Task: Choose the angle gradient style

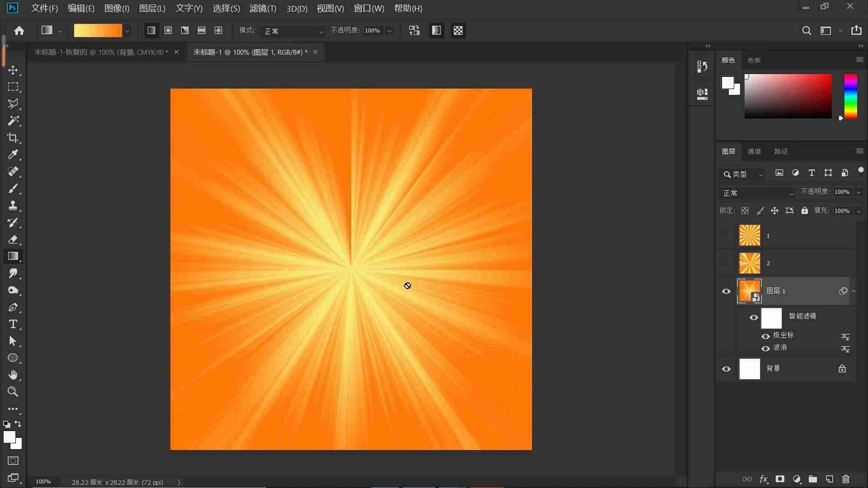Action: point(185,30)
